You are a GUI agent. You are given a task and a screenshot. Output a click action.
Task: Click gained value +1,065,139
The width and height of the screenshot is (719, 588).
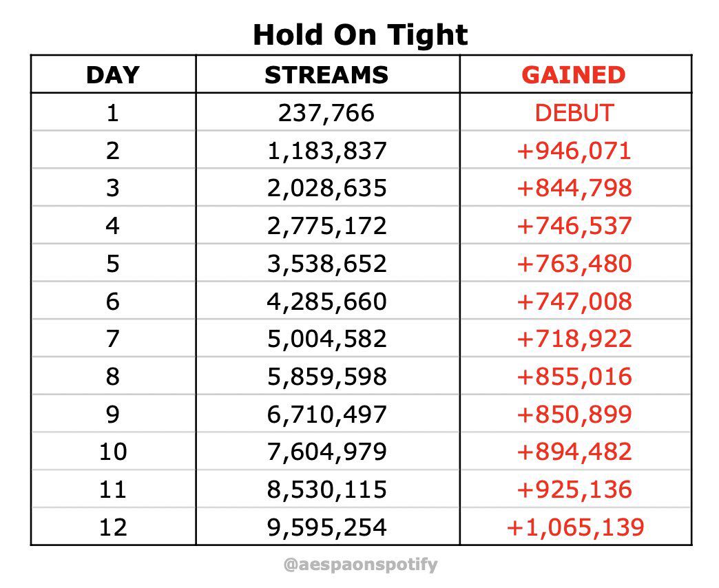point(575,527)
